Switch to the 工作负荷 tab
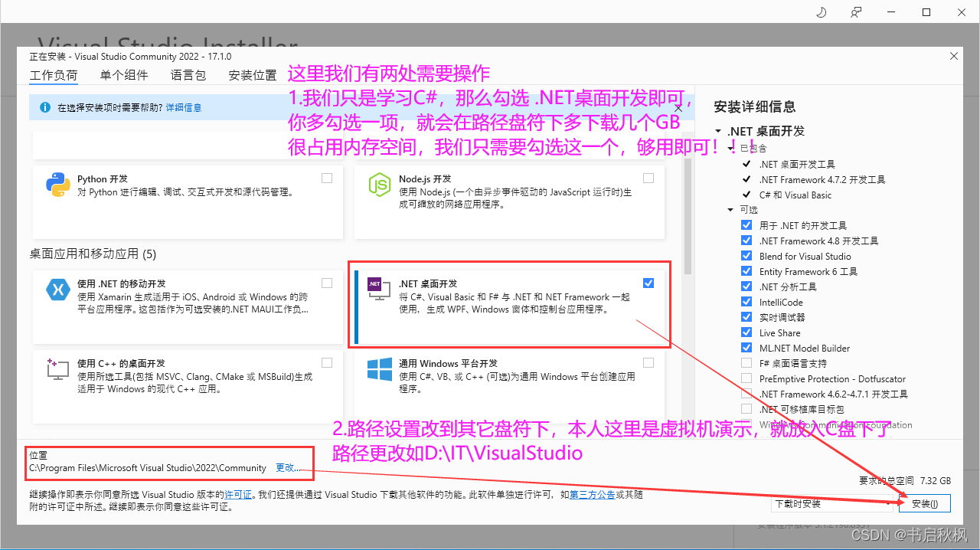This screenshot has width=980, height=550. [x=54, y=76]
